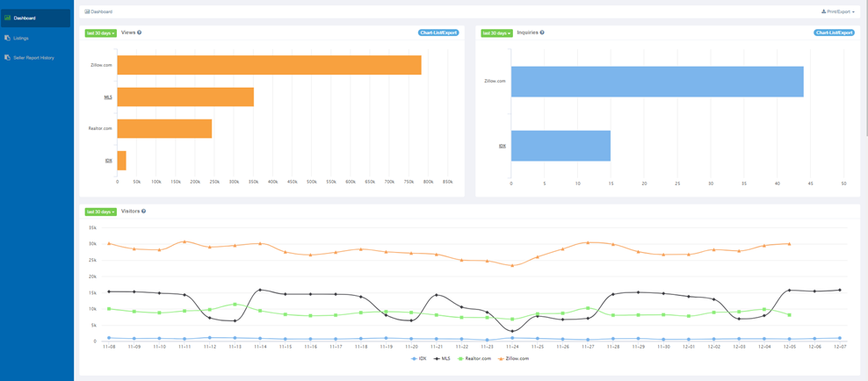The height and width of the screenshot is (381, 868).
Task: Click Realtor.com data point at 11-13
Action: 235,304
